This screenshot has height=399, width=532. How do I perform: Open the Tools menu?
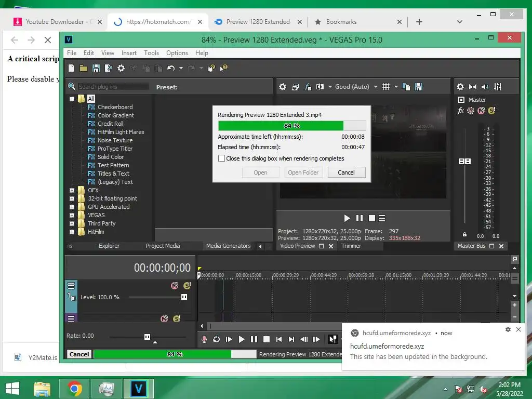point(151,53)
